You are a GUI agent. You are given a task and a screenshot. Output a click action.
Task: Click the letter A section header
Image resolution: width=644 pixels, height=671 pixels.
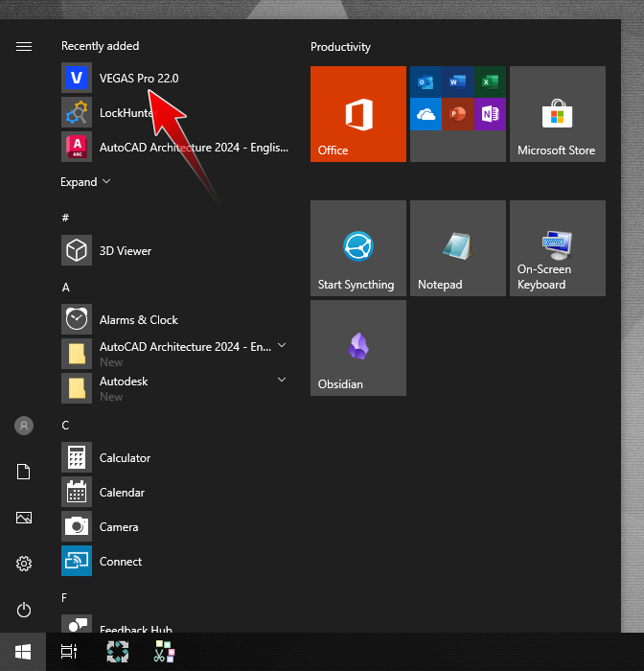66,288
